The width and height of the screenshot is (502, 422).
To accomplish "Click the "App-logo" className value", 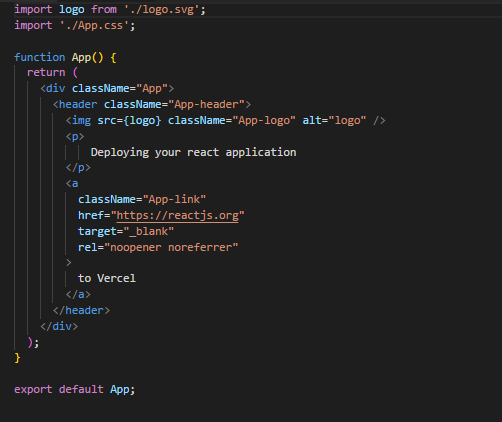I will 264,121.
